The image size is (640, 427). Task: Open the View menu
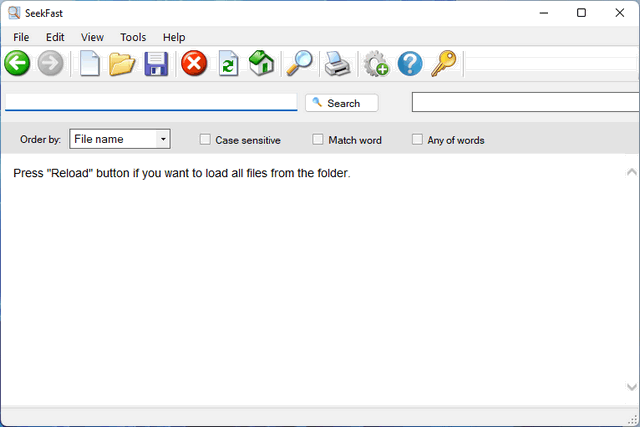coord(92,37)
